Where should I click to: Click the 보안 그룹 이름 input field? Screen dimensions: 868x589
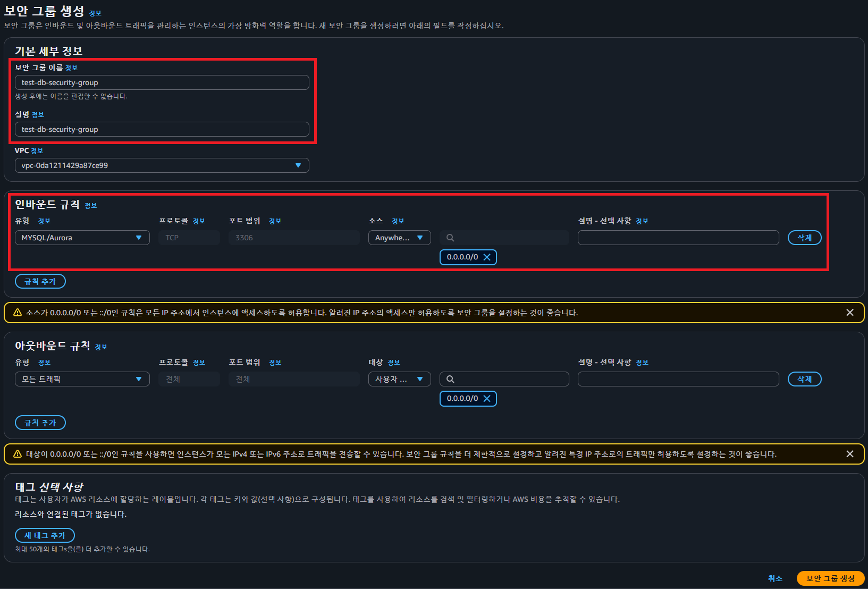(162, 82)
